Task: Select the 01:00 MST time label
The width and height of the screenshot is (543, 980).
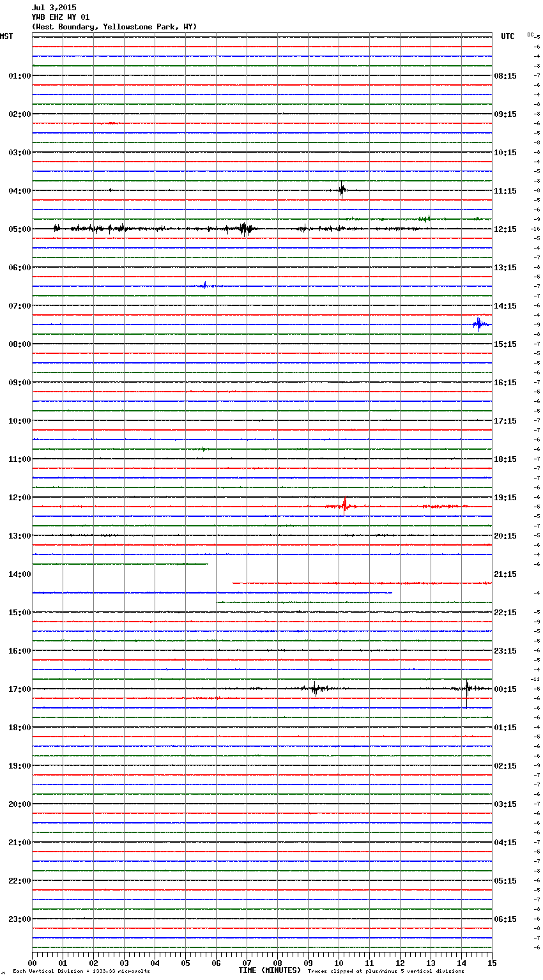Action: click(20, 76)
